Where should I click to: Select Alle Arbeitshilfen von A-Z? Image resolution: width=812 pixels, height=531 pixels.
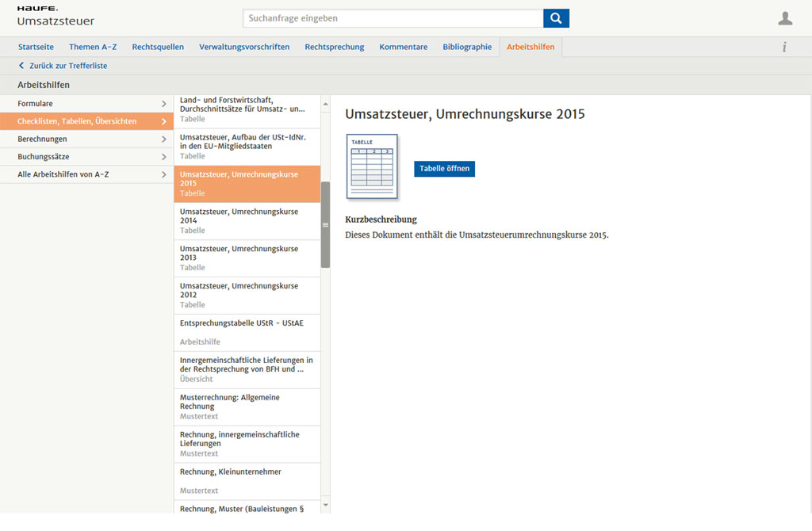(86, 174)
